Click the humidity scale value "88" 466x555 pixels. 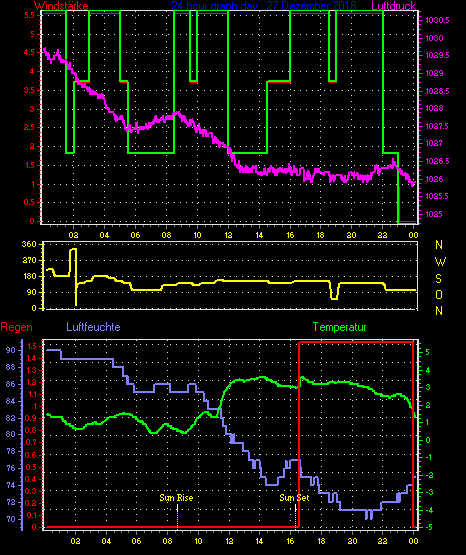point(11,367)
